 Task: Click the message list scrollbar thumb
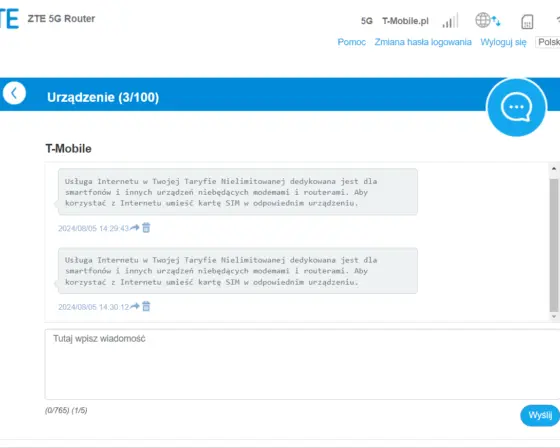point(554,245)
